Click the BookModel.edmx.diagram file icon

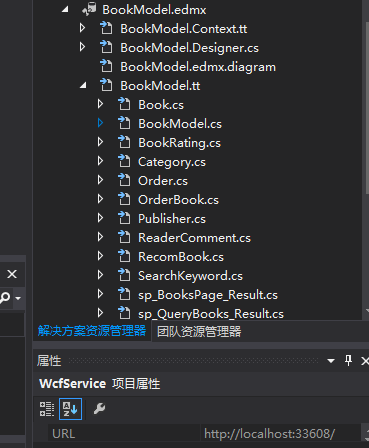(106, 66)
